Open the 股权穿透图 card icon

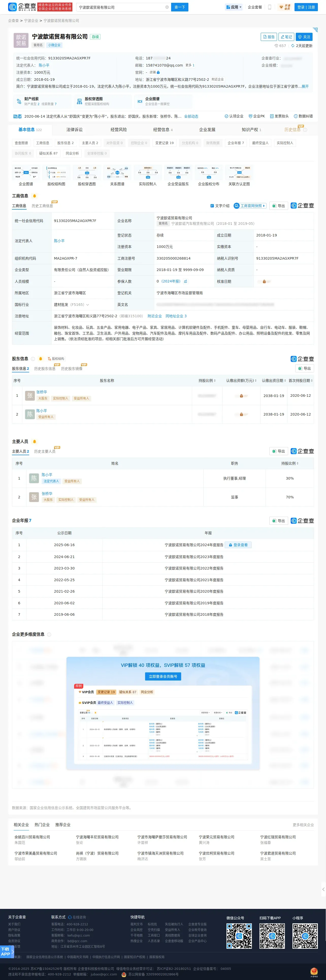point(79,101)
